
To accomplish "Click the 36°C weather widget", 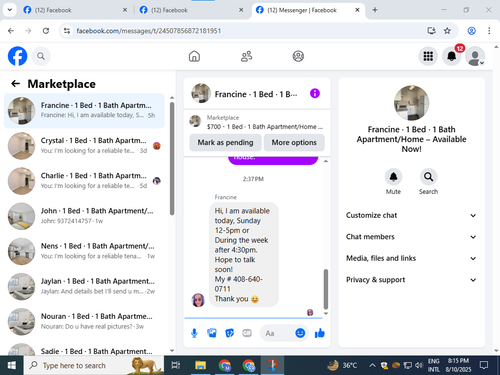I will pyautogui.click(x=342, y=366).
